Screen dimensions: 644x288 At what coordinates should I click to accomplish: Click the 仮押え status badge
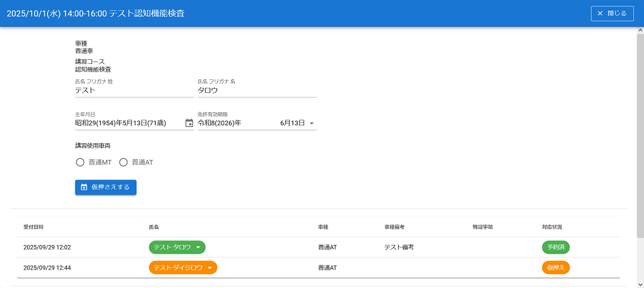556,268
